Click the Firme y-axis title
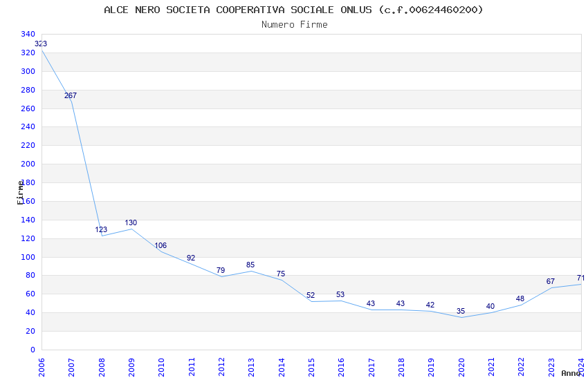This screenshot has width=588, height=380. 20,193
